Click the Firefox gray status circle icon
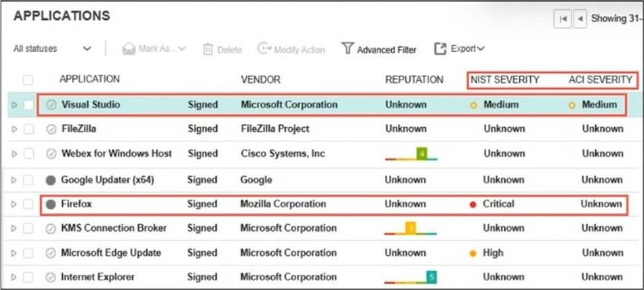This screenshot has width=644, height=290. point(51,204)
